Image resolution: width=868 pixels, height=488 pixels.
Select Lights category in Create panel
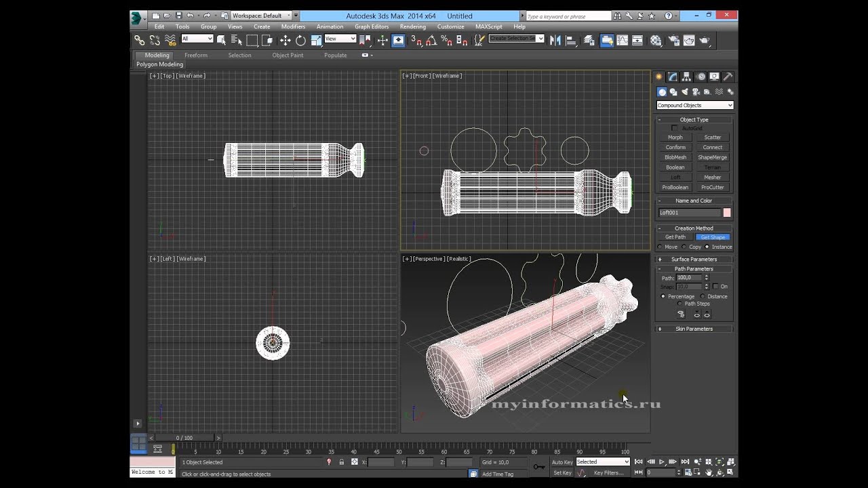[685, 91]
